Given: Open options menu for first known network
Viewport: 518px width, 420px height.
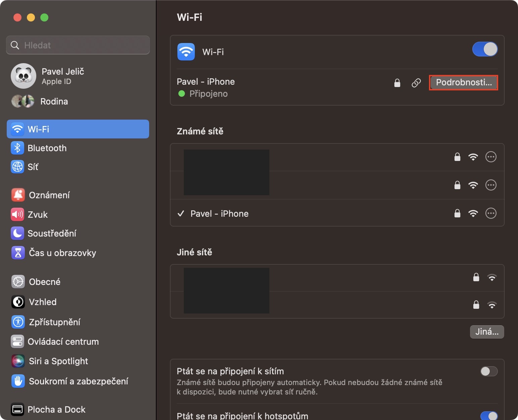Looking at the screenshot, I should click(491, 157).
